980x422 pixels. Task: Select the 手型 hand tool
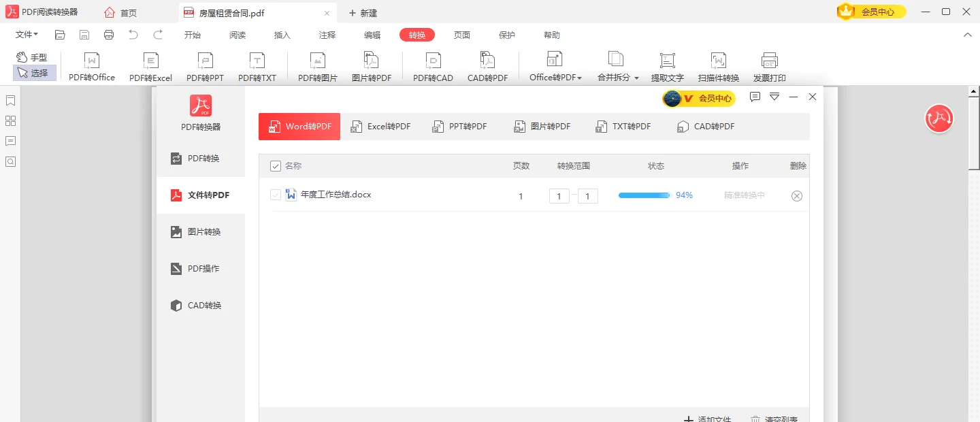32,57
